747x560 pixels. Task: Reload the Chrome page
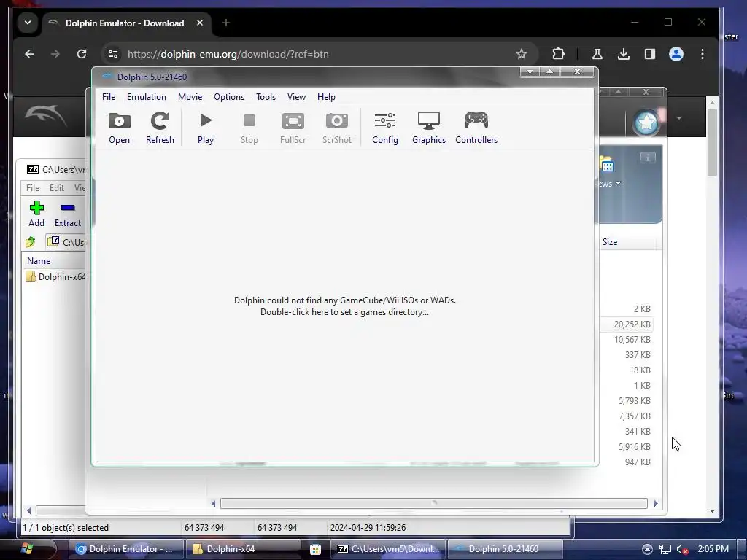(x=82, y=54)
